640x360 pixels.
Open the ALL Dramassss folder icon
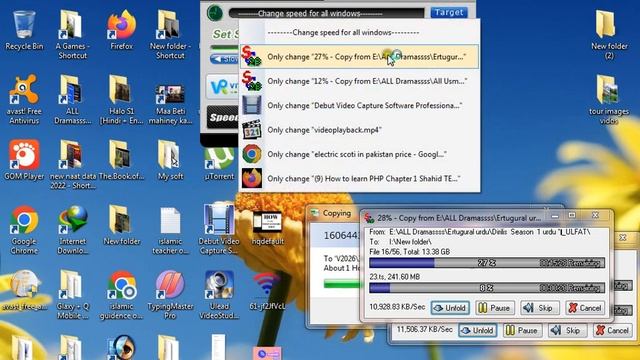click(x=72, y=100)
